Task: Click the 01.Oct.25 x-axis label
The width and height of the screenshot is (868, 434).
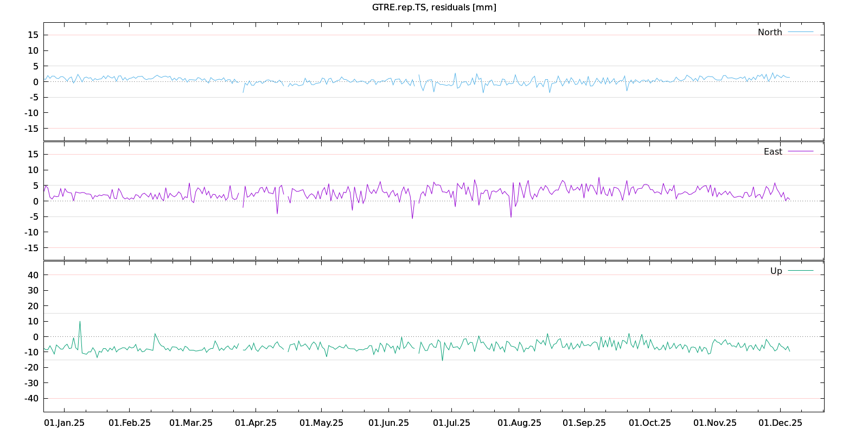Action: click(x=649, y=423)
